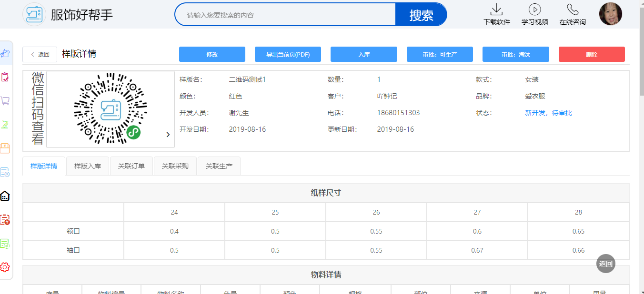Click the 修改 edit button

coord(212,54)
